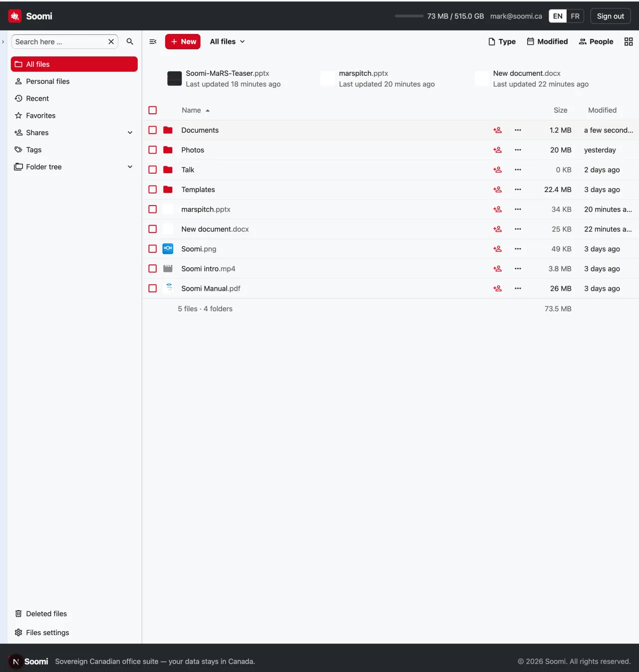Open the All files breadcrumb dropdown
Viewport: 639px width, 672px height.
click(227, 42)
